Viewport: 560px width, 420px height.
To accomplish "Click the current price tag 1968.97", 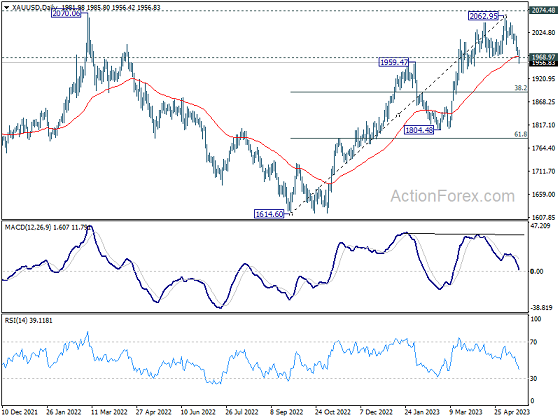I will coord(544,57).
